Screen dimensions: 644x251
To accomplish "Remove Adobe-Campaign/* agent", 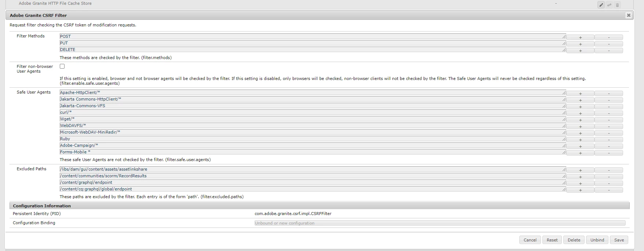I will tap(609, 146).
